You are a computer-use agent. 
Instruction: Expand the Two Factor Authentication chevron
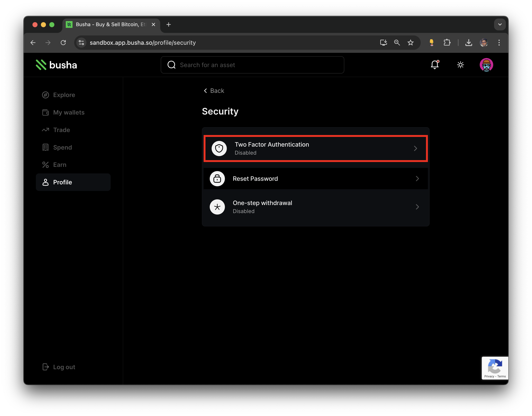415,148
